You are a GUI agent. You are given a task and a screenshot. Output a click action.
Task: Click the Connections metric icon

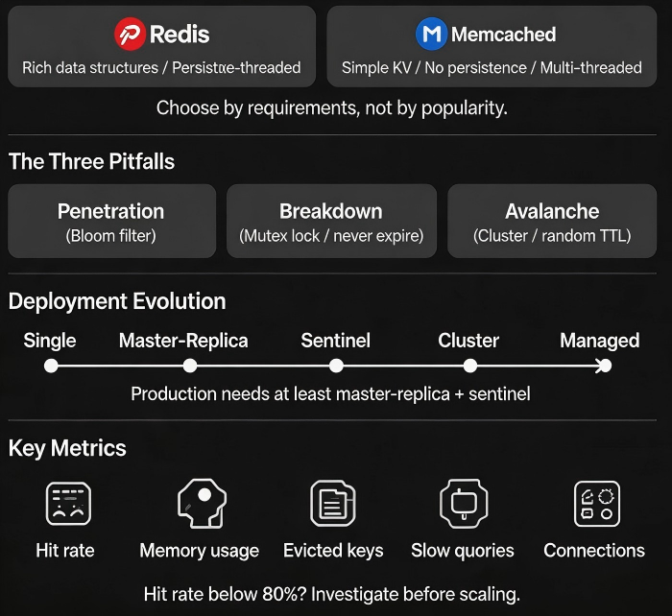[x=596, y=504]
